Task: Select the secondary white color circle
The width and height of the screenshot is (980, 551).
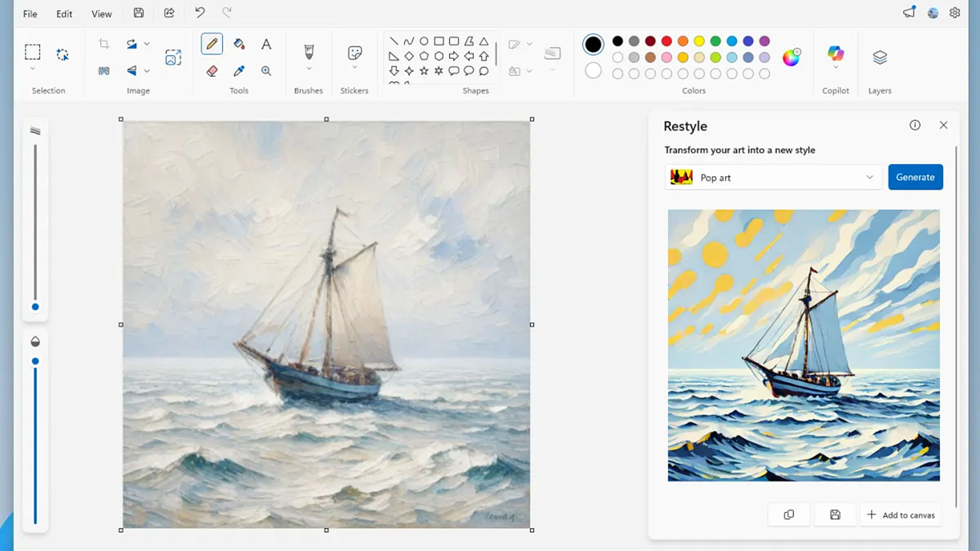Action: pyautogui.click(x=593, y=70)
